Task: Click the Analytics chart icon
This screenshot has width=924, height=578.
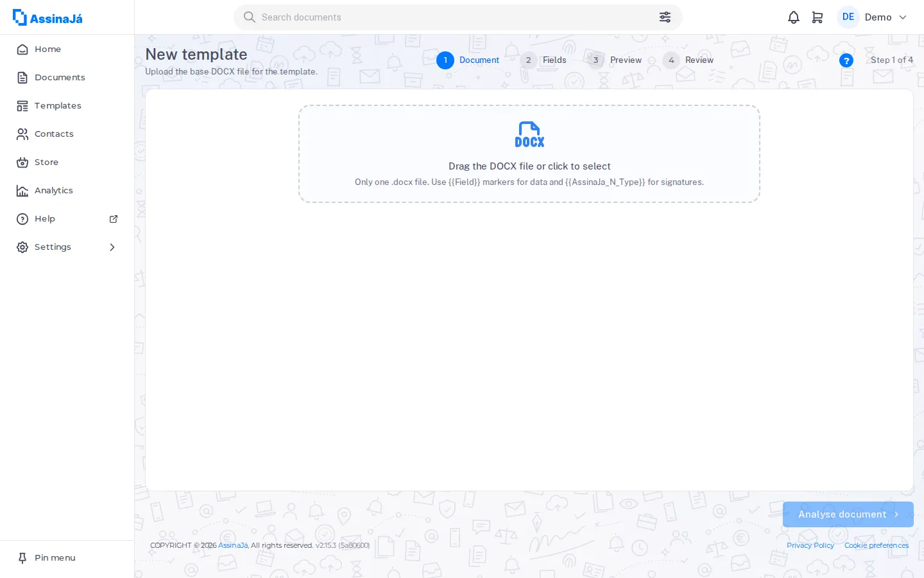Action: pyautogui.click(x=22, y=191)
